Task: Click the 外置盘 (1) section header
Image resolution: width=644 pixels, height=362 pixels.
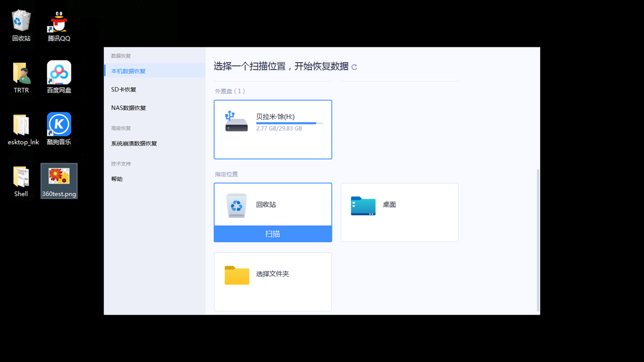Action: tap(230, 91)
